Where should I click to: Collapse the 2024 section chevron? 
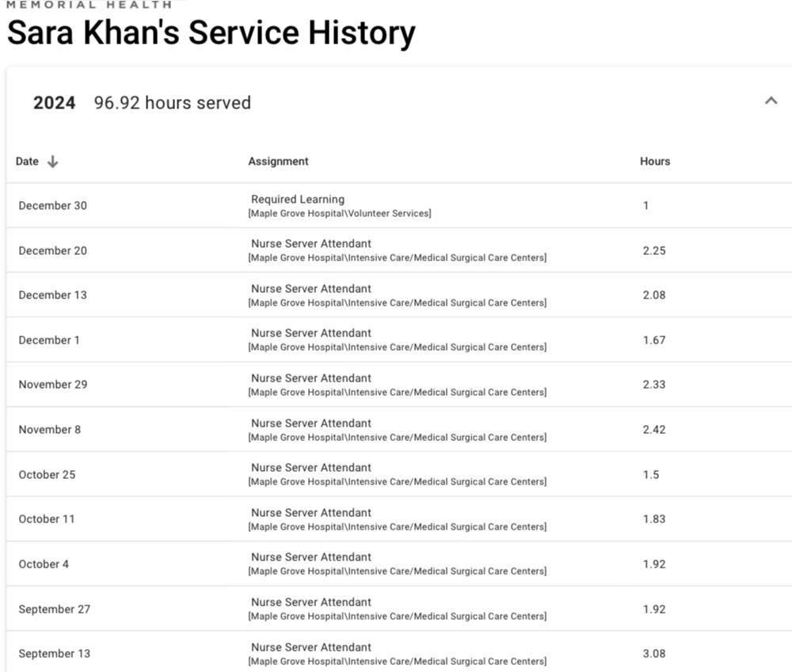point(771,101)
